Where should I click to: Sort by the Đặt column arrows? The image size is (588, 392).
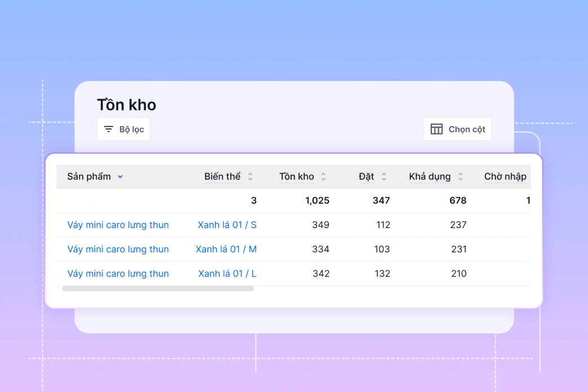point(384,177)
